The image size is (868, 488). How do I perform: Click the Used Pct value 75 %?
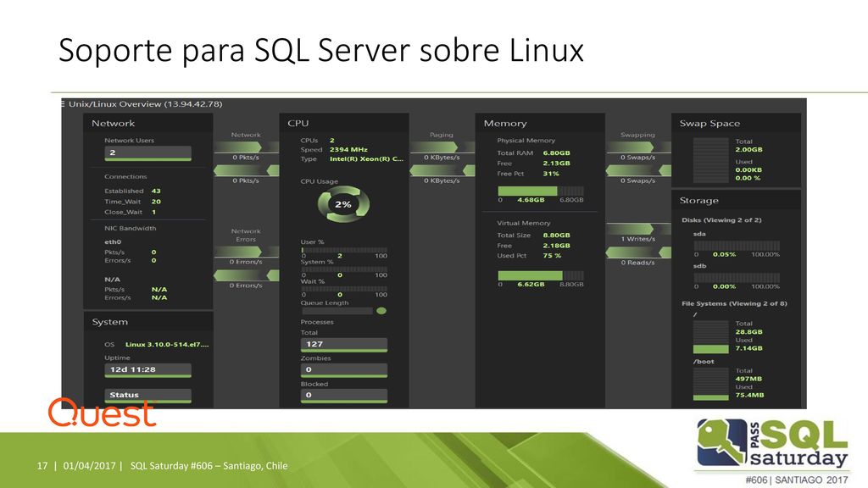click(552, 256)
